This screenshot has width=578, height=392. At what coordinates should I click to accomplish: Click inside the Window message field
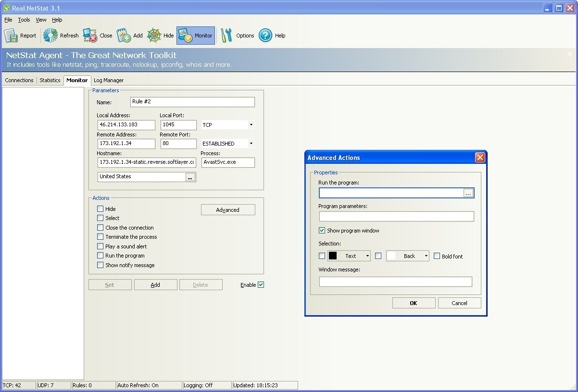(x=395, y=282)
